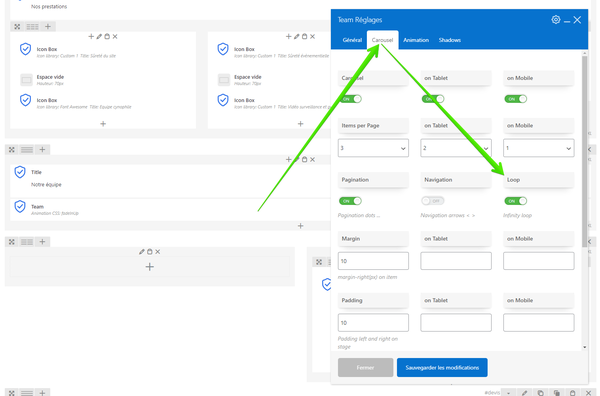600x396 pixels.
Task: Add an element using the large plus in empty column
Action: (150, 267)
